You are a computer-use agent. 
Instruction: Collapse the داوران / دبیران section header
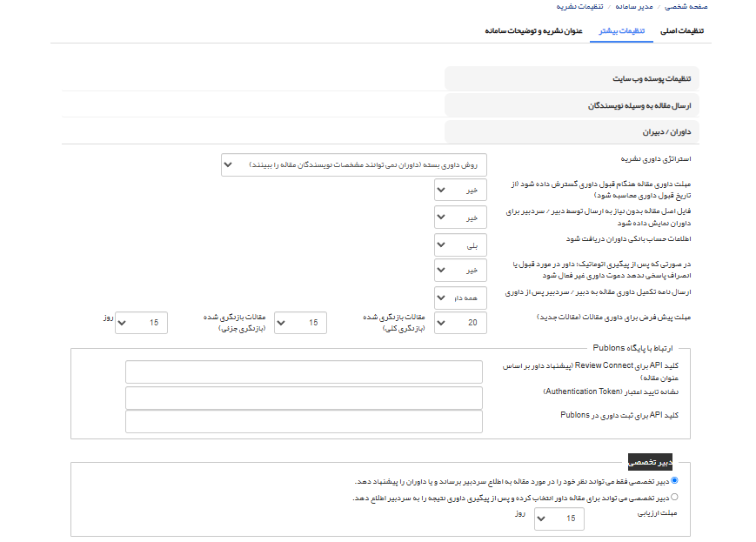point(572,132)
